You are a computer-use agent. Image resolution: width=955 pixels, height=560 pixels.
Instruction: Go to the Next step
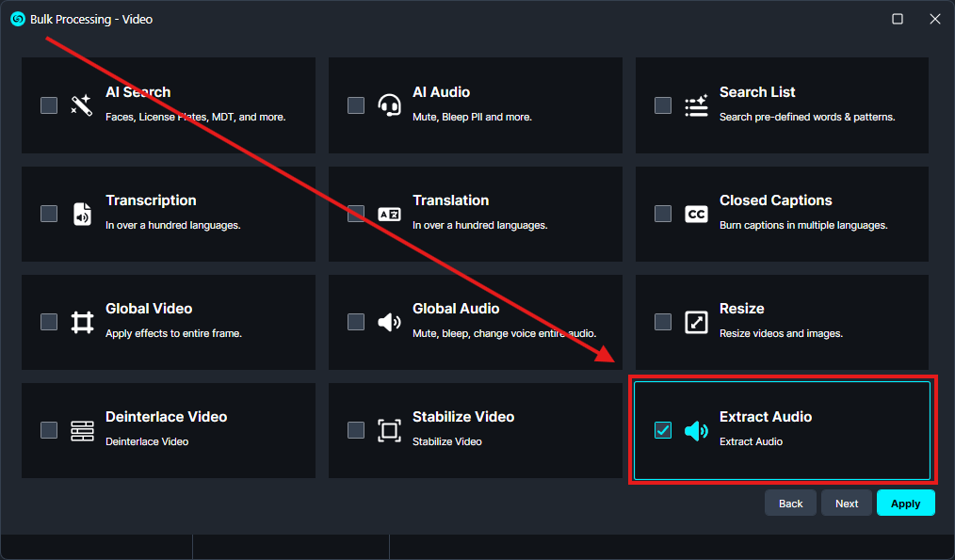pos(846,504)
